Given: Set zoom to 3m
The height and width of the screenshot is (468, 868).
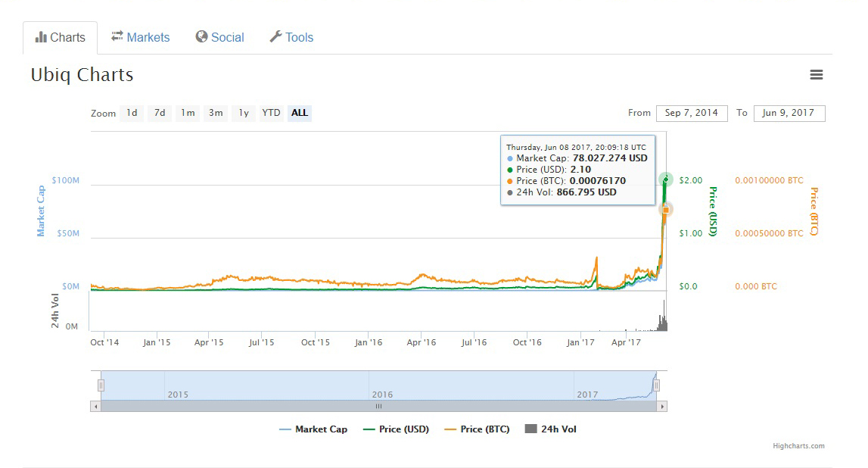Looking at the screenshot, I should point(216,113).
